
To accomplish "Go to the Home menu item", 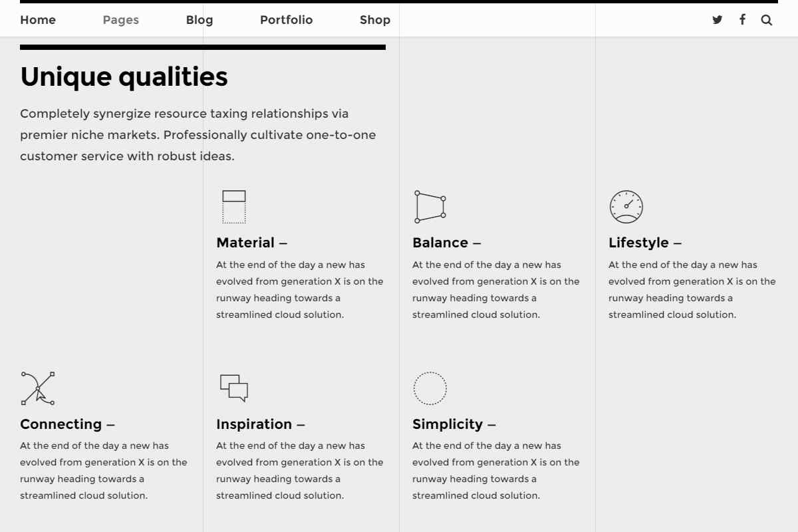I will (38, 20).
